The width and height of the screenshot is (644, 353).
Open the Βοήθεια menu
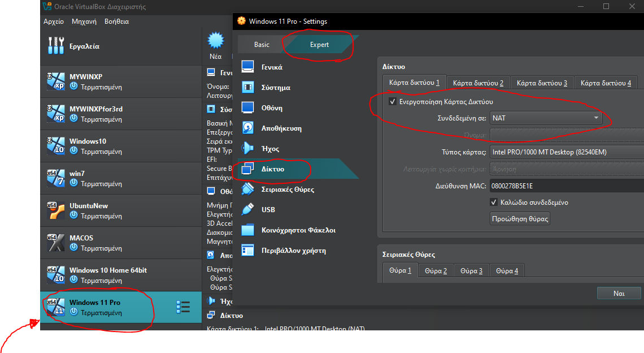[x=116, y=21]
